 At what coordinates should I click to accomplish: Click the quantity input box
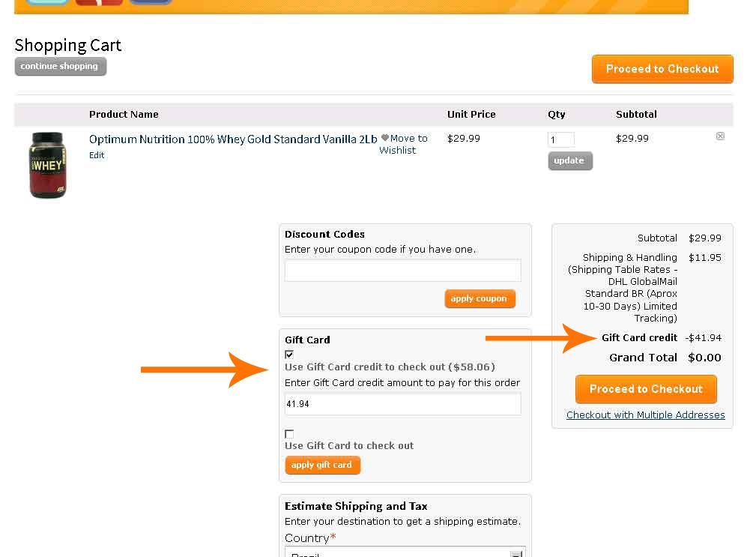561,140
